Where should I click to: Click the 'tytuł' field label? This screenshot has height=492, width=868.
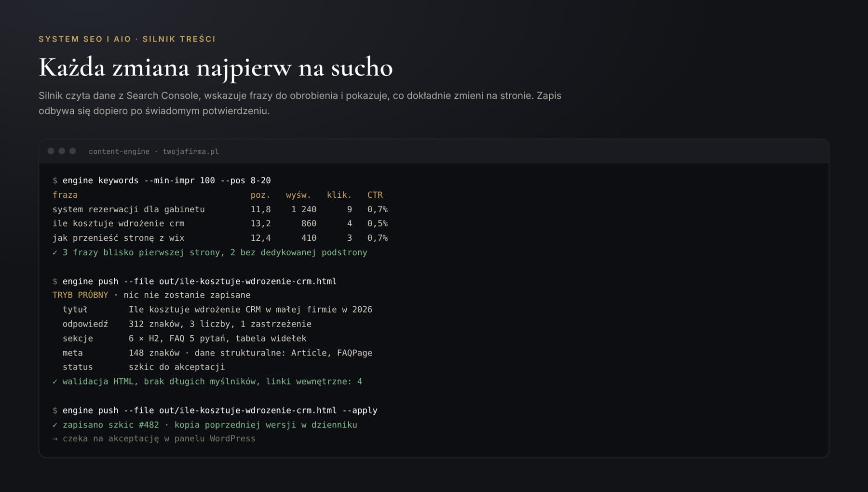75,309
